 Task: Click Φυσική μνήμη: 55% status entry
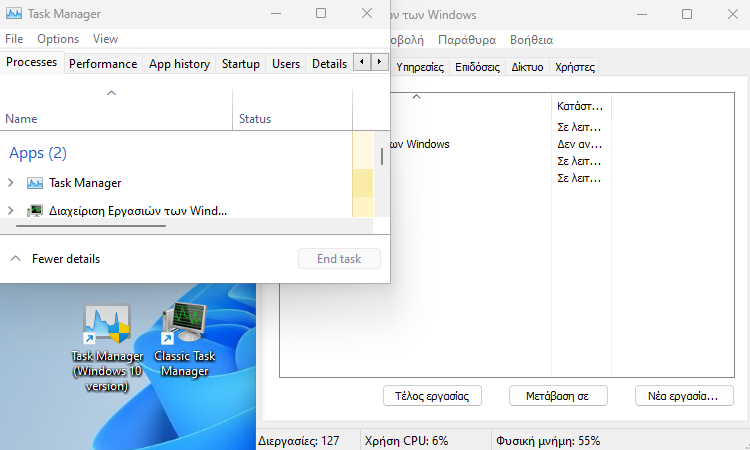548,440
